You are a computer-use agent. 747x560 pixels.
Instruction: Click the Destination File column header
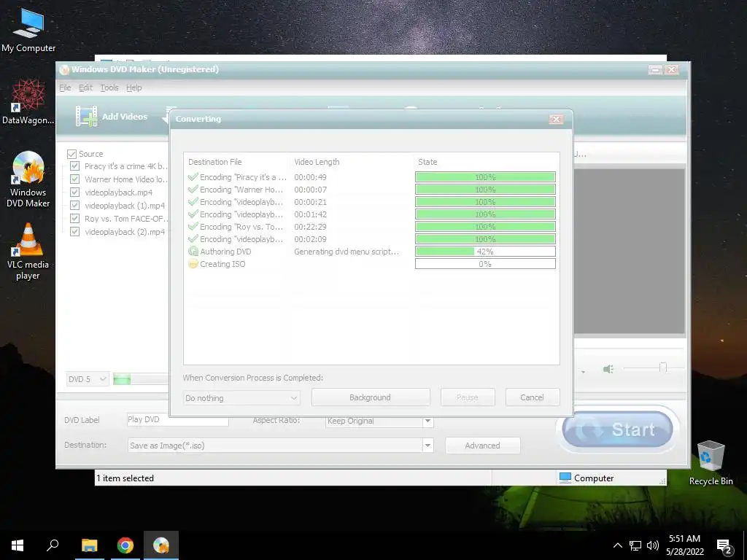tap(215, 162)
